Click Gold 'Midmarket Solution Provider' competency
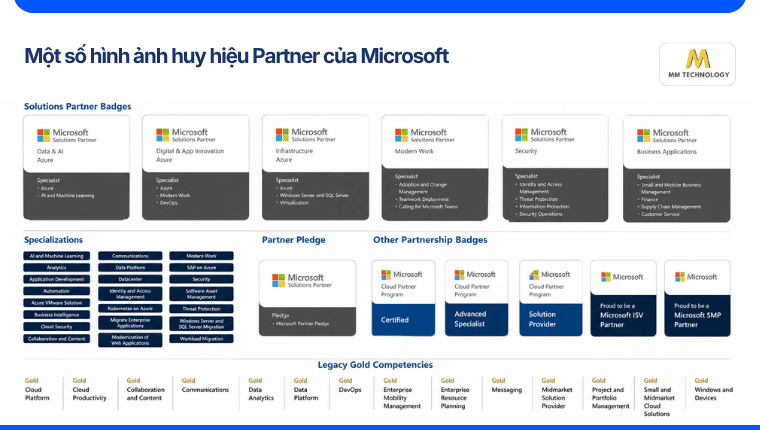Image resolution: width=760 pixels, height=430 pixels. 557,394
